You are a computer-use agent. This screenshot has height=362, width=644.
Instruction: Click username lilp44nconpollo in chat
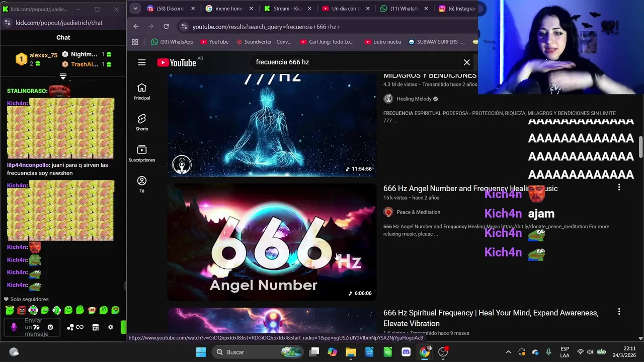[x=28, y=165]
